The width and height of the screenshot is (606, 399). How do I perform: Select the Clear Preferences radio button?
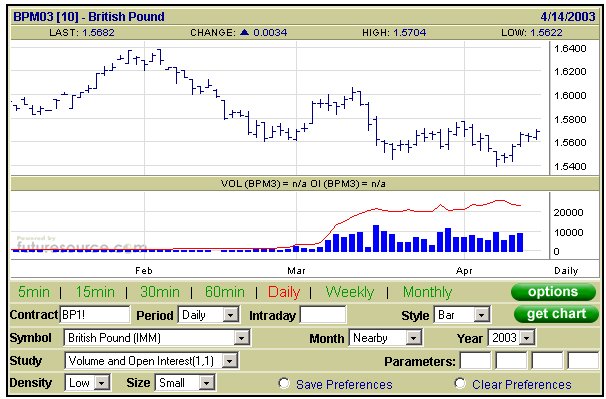coord(460,383)
